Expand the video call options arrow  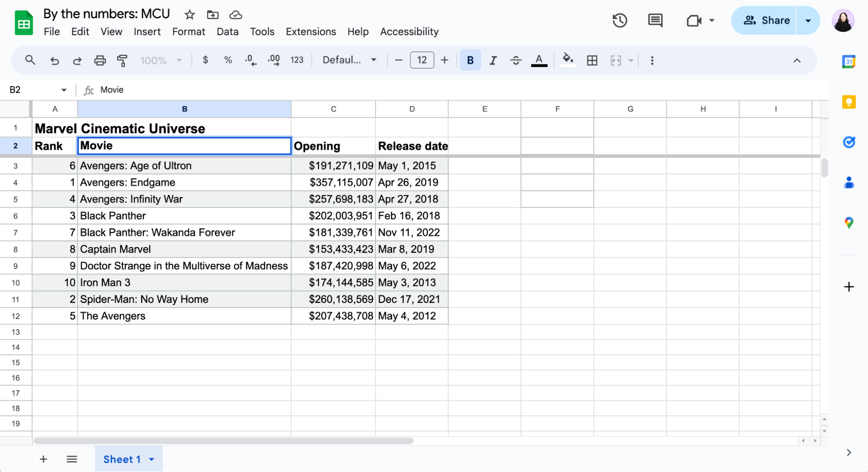712,20
